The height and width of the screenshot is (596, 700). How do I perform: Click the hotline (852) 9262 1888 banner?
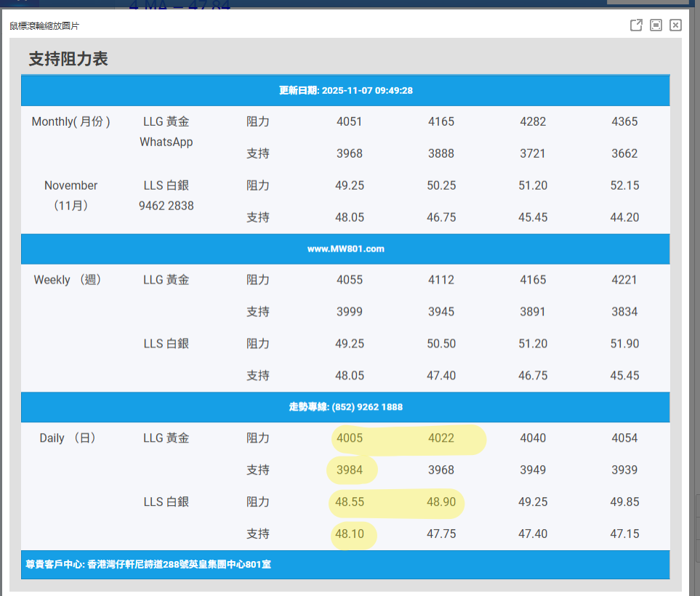pyautogui.click(x=345, y=407)
